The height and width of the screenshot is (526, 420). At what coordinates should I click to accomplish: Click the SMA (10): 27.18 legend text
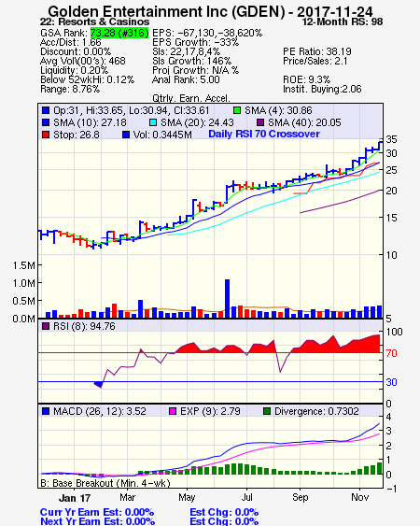click(x=90, y=122)
